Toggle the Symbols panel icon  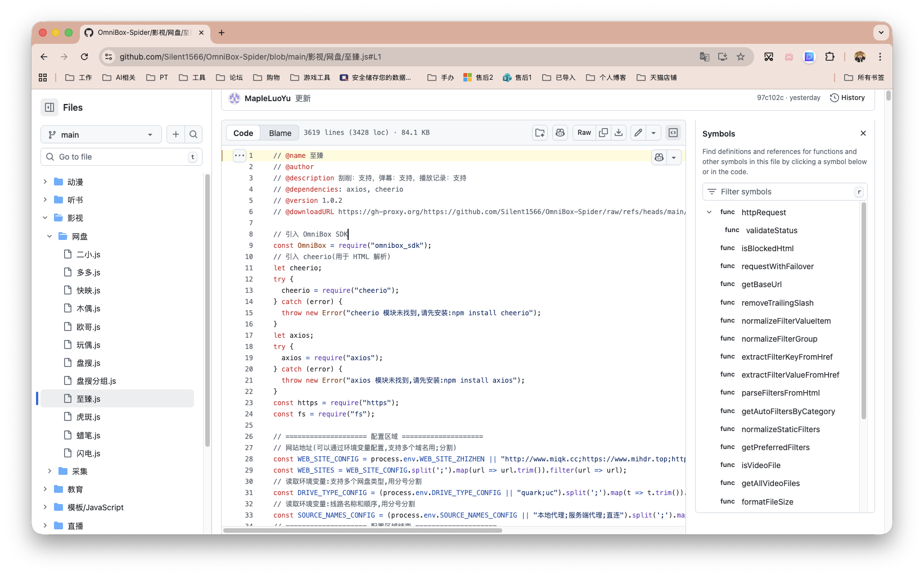(x=673, y=133)
